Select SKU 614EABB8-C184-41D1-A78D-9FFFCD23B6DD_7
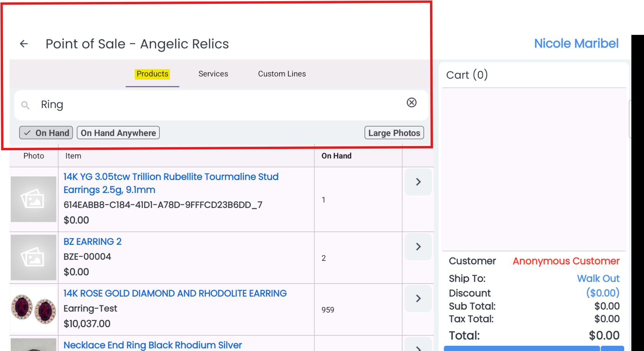Screen dimensions: 644x351 pyautogui.click(x=163, y=205)
